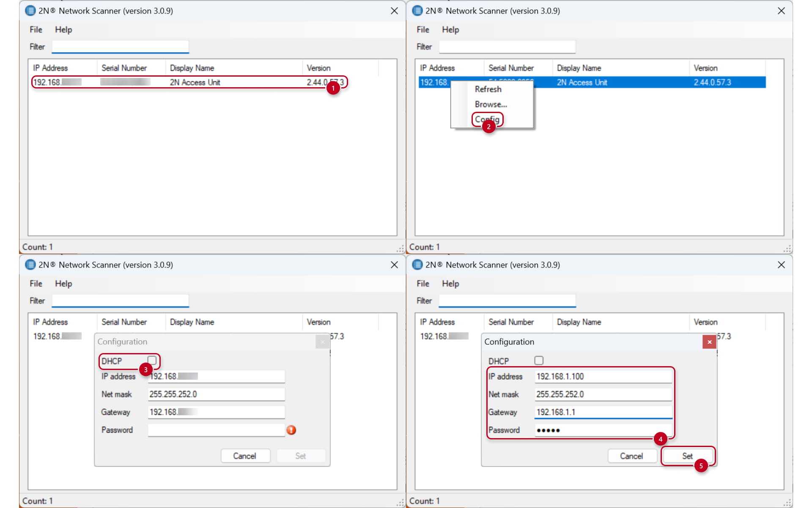The width and height of the screenshot is (812, 508).
Task: Click the IP address field in the bottom-left dialog
Action: click(x=216, y=376)
